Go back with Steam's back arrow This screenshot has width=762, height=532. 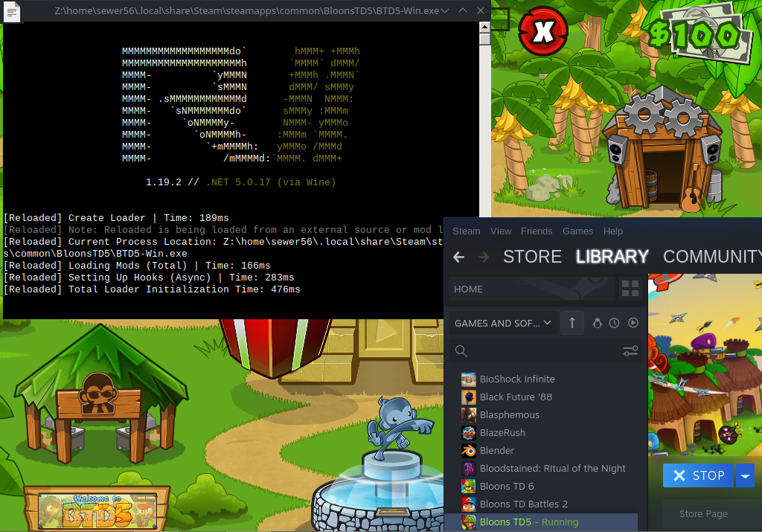[x=458, y=257]
